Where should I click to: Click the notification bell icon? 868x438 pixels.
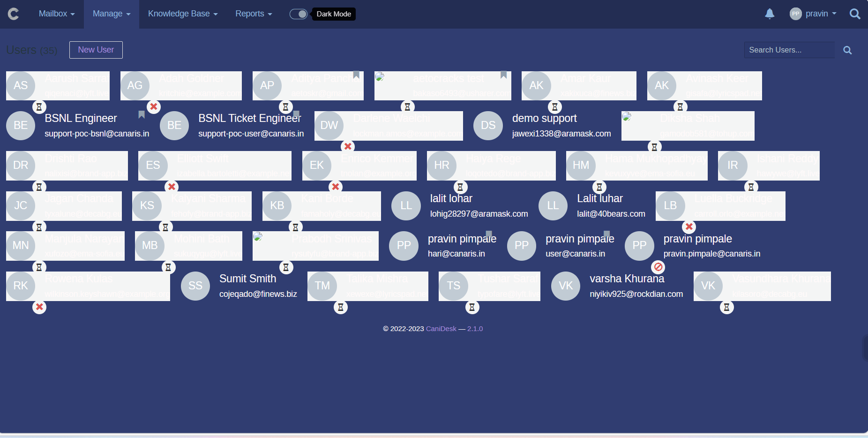point(769,14)
